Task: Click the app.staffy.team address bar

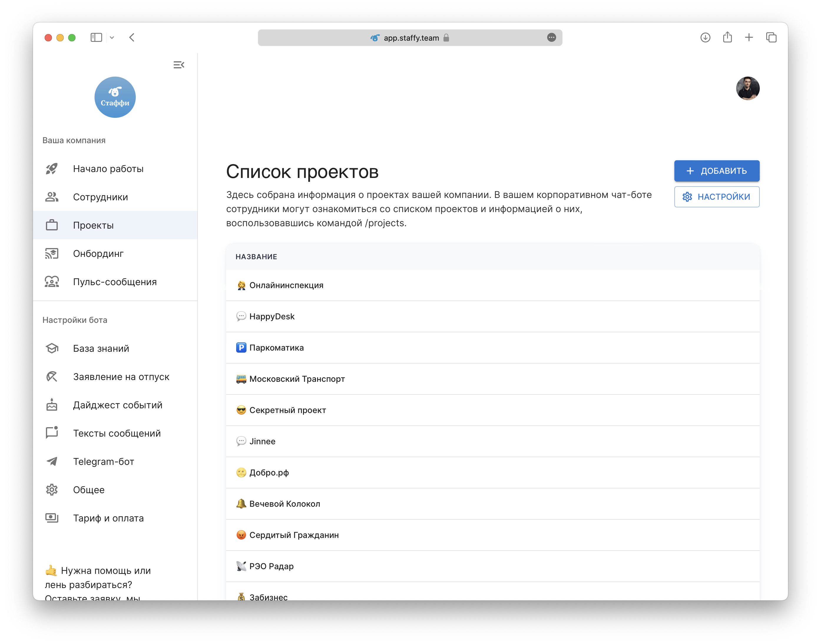Action: 410,38
